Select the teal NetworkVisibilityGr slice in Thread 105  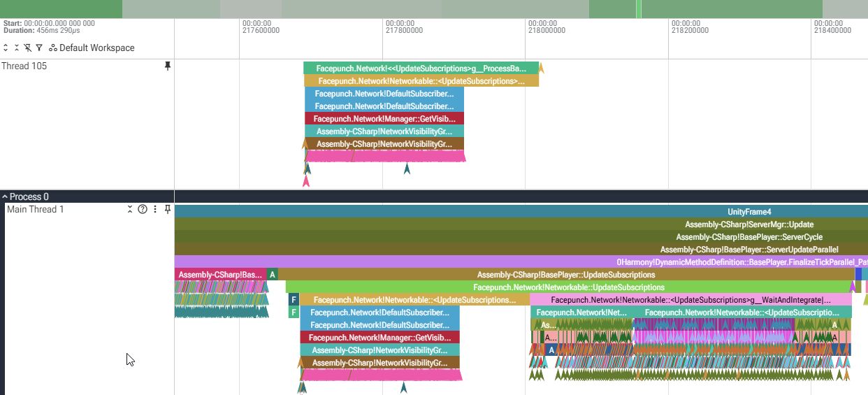384,131
